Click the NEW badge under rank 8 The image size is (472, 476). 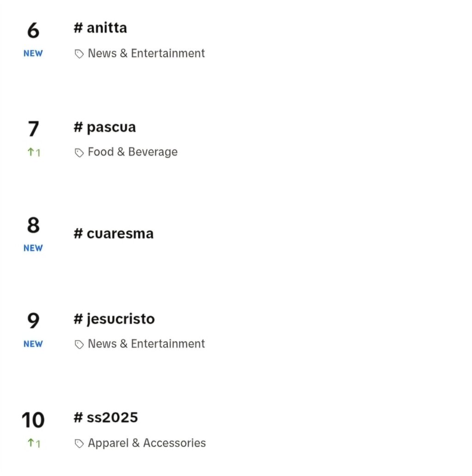tap(33, 248)
